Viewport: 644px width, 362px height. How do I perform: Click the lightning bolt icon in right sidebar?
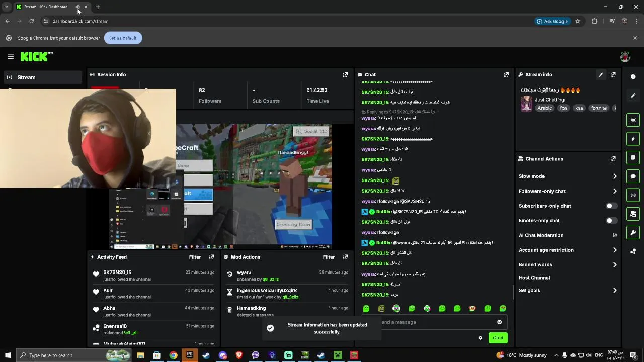[x=633, y=139]
